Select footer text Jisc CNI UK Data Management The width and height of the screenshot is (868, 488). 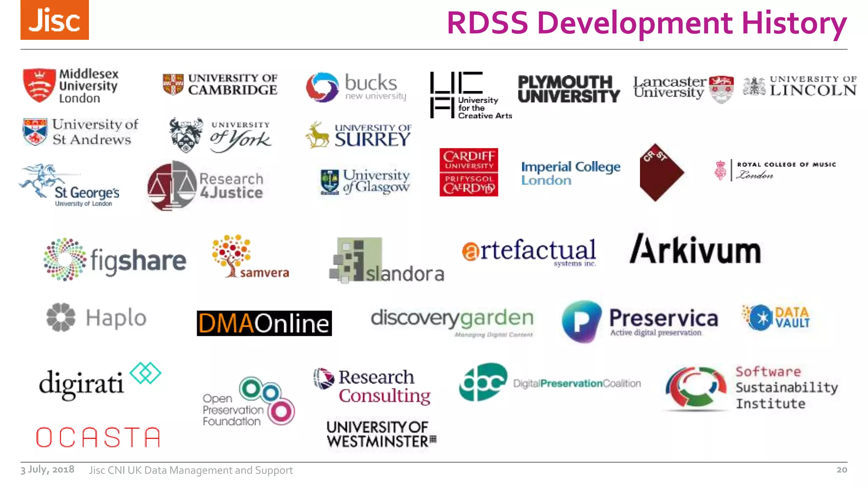[191, 470]
